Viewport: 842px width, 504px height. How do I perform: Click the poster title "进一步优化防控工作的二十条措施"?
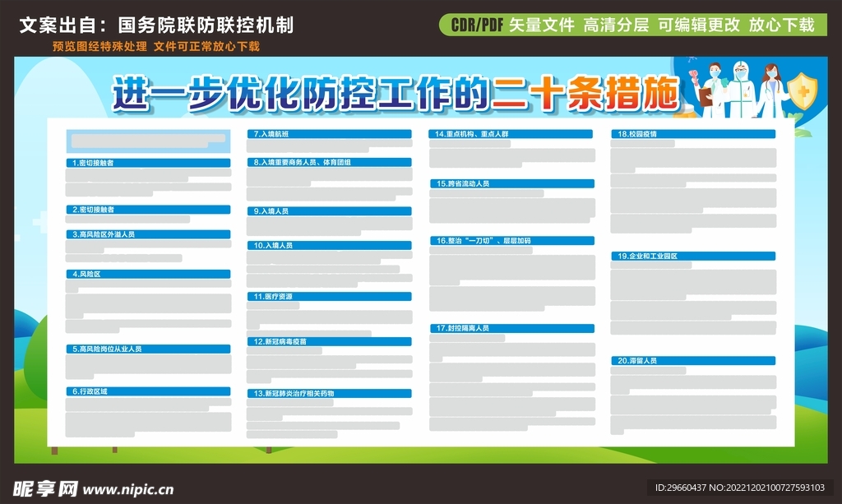coord(396,94)
